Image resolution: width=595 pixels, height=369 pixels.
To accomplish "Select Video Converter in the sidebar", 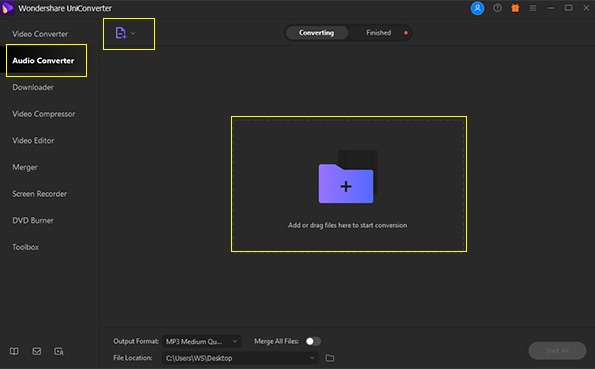I will coord(40,34).
